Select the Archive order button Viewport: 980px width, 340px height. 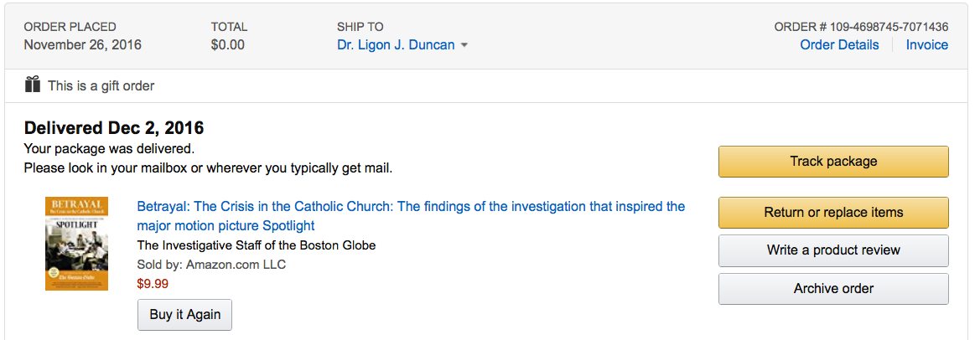833,288
